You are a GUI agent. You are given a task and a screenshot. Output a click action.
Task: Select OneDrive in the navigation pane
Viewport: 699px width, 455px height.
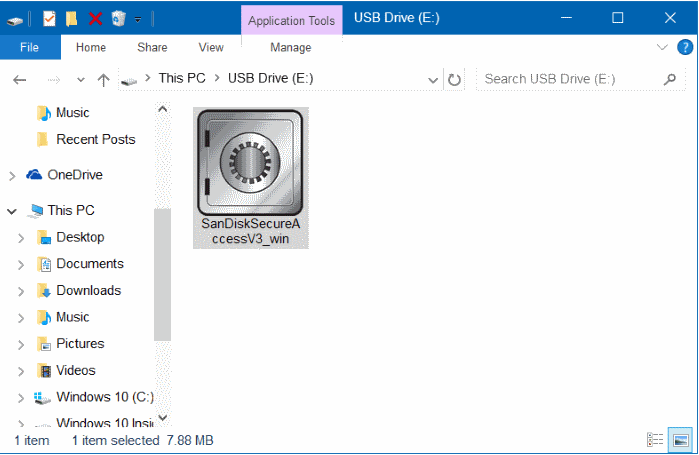pos(75,175)
